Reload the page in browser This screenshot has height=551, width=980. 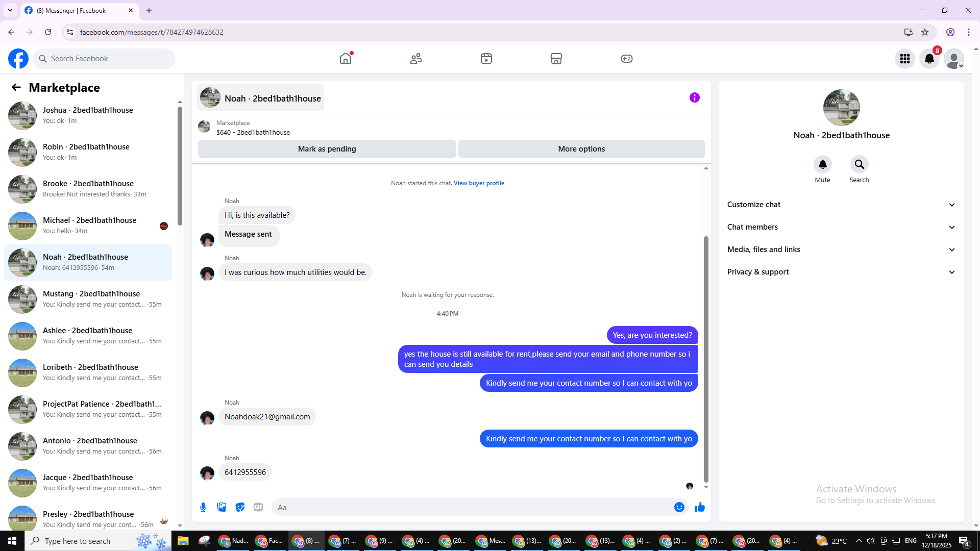coord(48,32)
